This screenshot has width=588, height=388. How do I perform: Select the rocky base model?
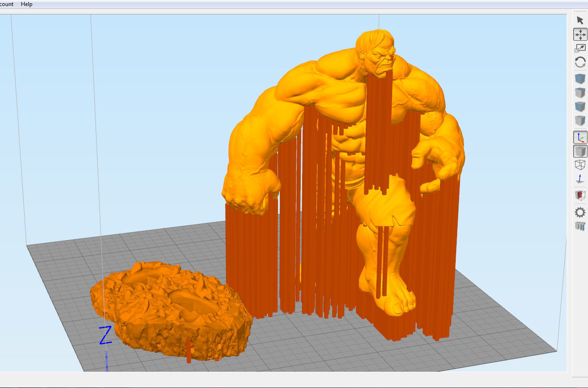[171, 312]
